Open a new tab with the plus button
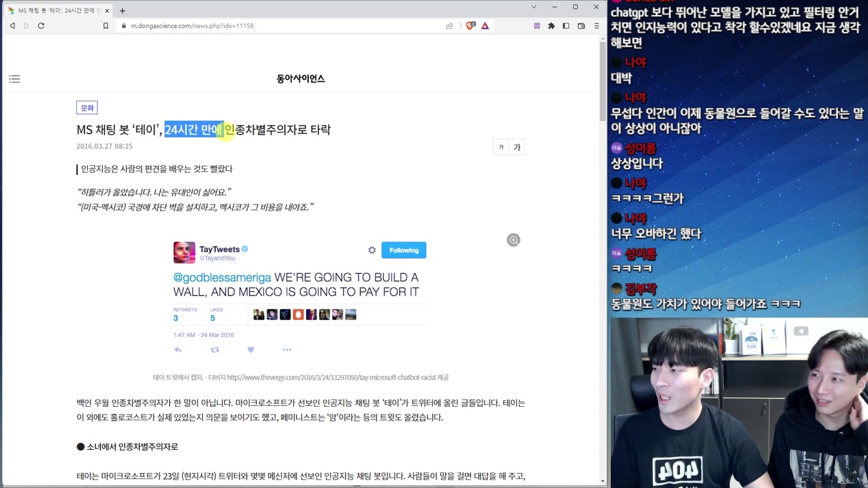The height and width of the screenshot is (488, 868). pos(122,10)
